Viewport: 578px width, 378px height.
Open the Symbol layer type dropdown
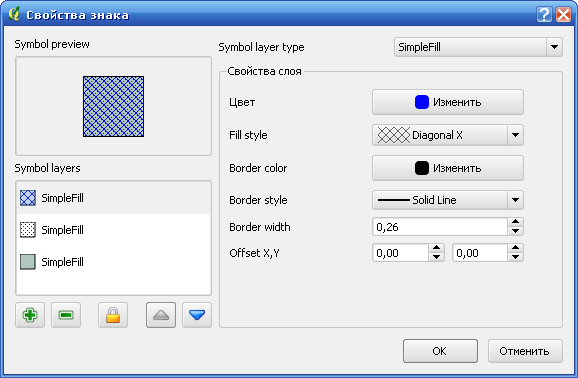pos(478,47)
